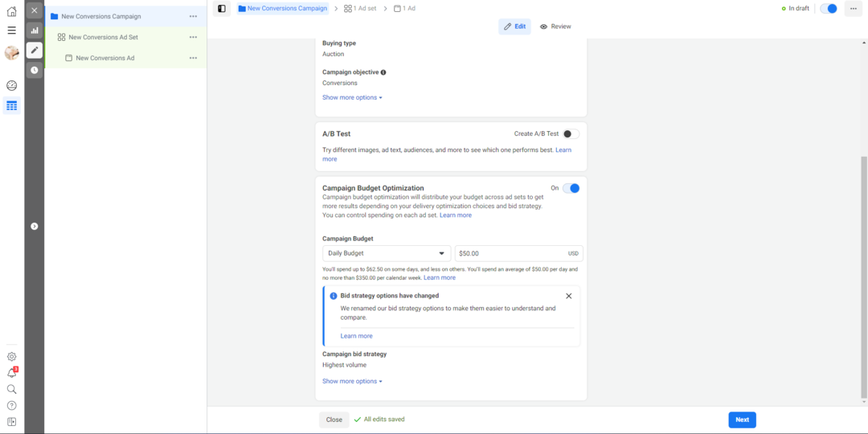868x434 pixels.
Task: Disable Campaign Budget Optimization toggle
Action: tap(571, 188)
